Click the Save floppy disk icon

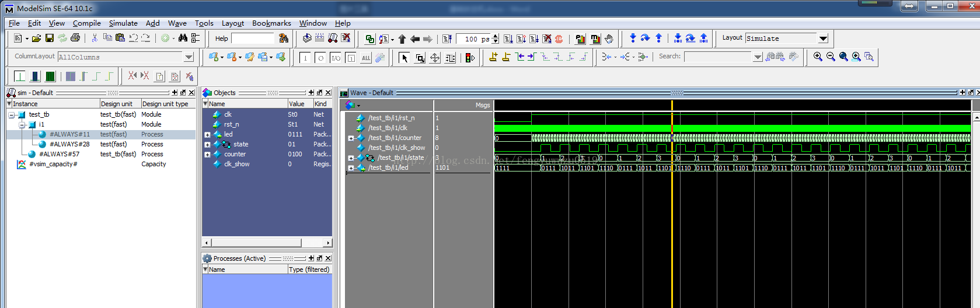(x=50, y=38)
